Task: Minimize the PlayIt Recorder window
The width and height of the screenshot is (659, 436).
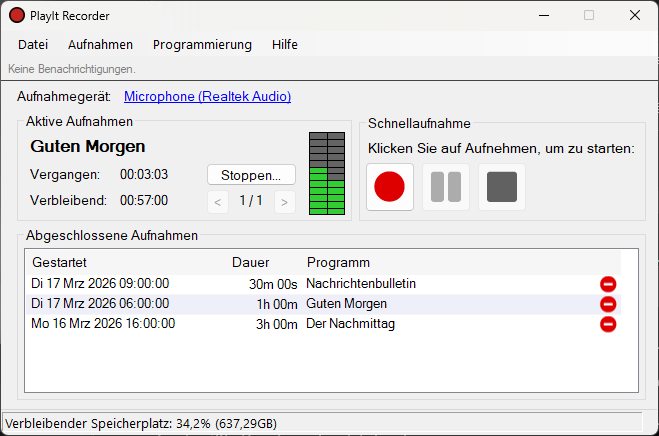Action: [544, 16]
